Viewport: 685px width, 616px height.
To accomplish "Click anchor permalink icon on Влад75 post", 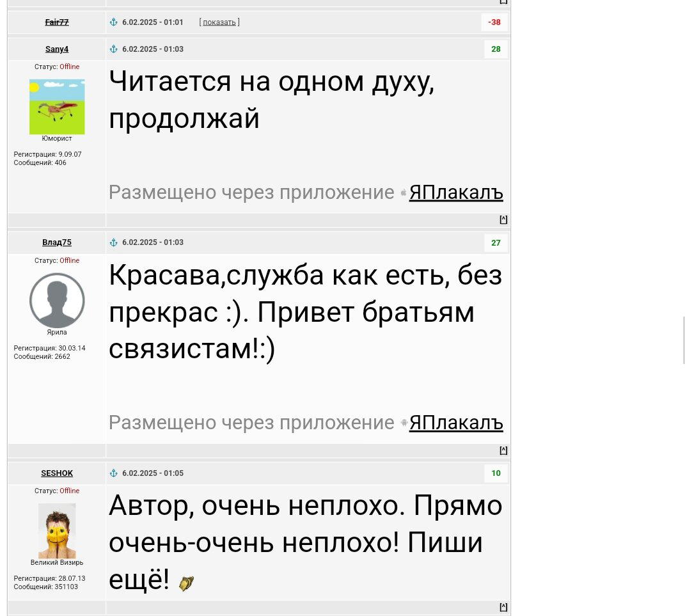I will click(x=114, y=242).
